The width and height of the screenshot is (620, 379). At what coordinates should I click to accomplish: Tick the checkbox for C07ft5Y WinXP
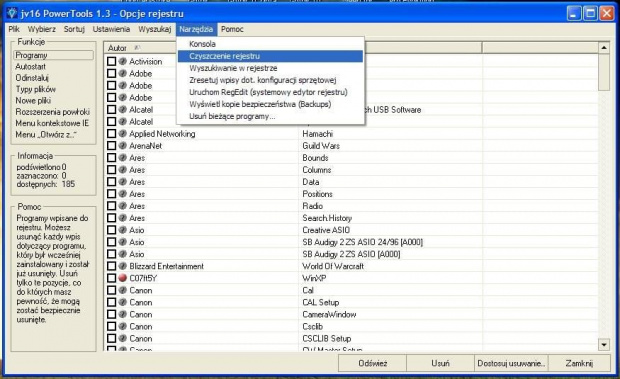[x=112, y=278]
